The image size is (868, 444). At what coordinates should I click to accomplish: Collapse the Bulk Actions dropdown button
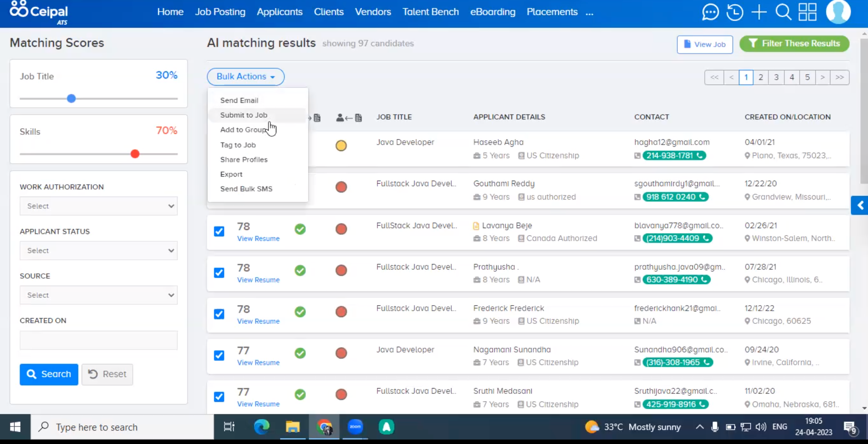[246, 77]
